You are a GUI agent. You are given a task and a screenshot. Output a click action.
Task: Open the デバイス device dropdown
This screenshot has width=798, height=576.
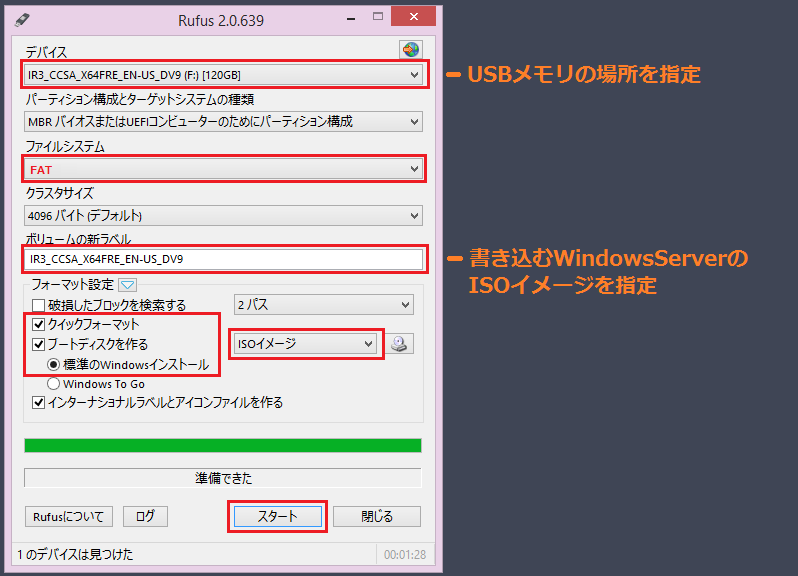click(x=223, y=75)
